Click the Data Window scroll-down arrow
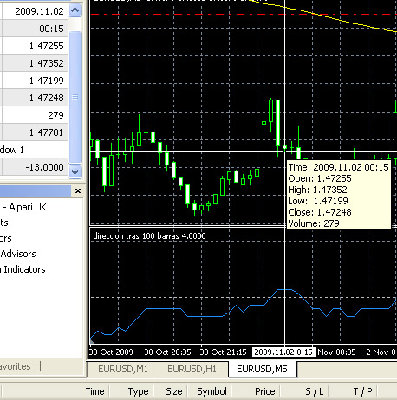Screen dimensions: 397x400 pyautogui.click(x=75, y=171)
